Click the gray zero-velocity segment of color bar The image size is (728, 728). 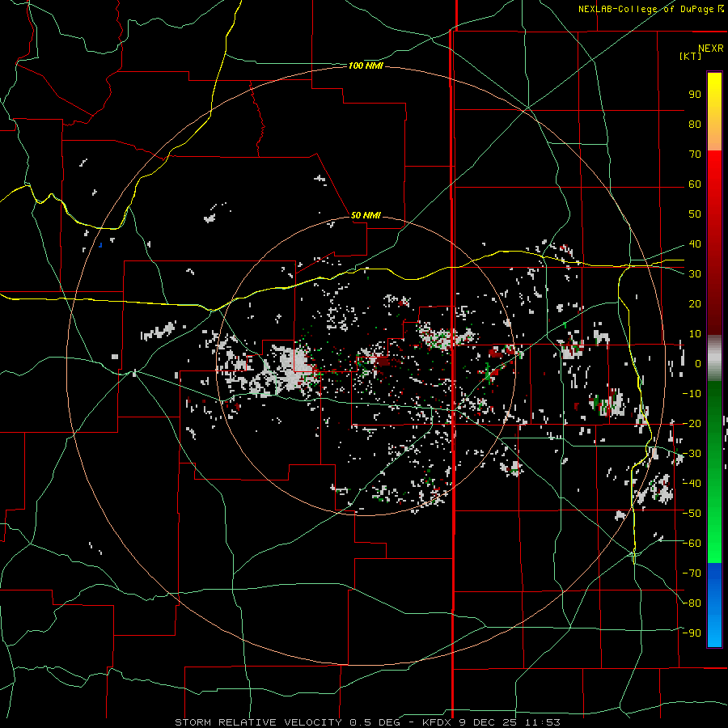click(x=714, y=360)
